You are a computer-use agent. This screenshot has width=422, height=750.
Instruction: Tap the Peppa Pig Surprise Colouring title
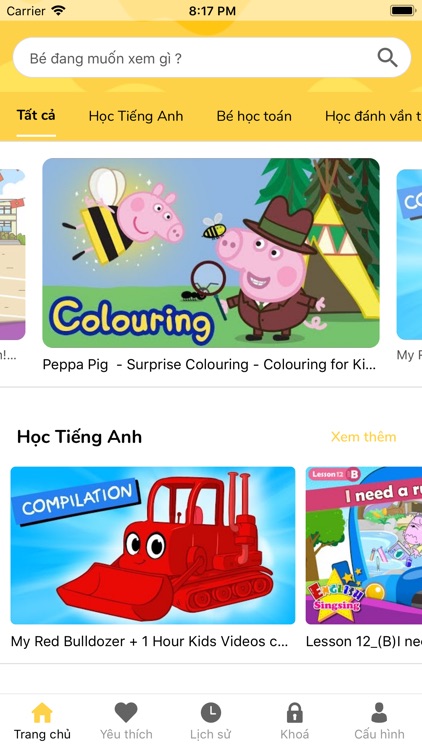[x=209, y=365]
